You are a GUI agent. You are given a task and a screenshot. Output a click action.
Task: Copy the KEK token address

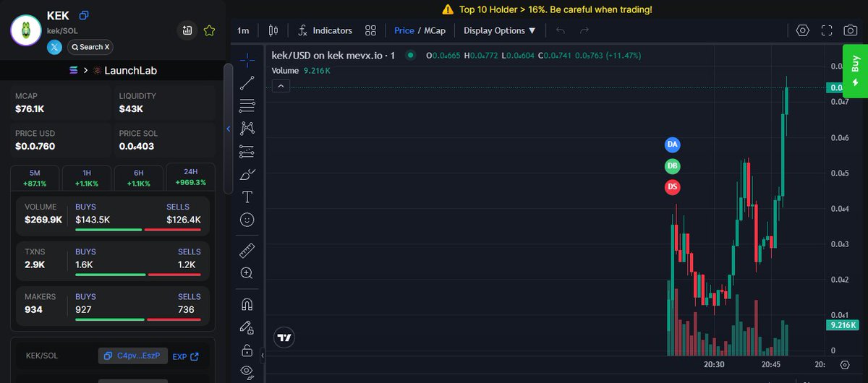coord(85,15)
